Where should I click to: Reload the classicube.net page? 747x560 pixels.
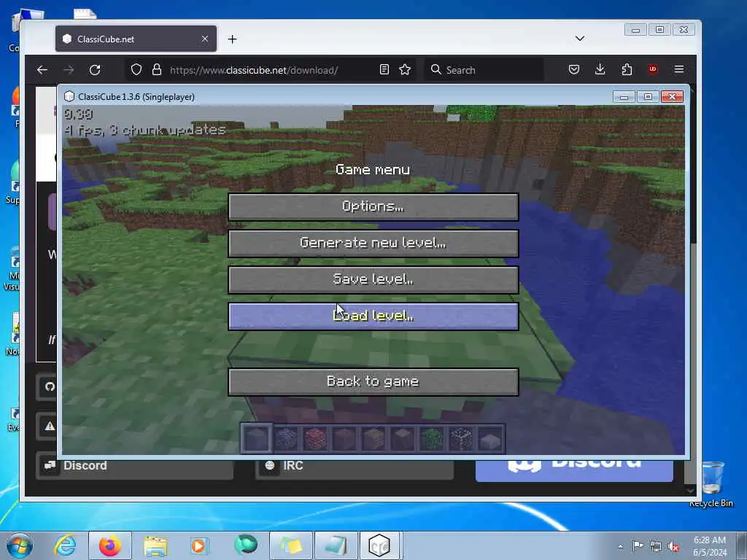tap(95, 70)
